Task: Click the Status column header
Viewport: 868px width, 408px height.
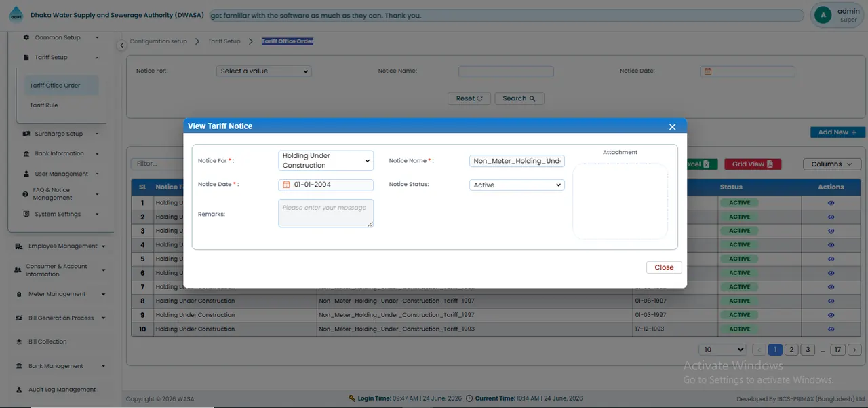Action: point(731,187)
